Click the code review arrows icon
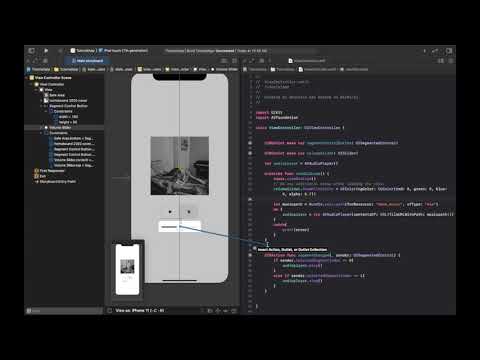 point(435,51)
